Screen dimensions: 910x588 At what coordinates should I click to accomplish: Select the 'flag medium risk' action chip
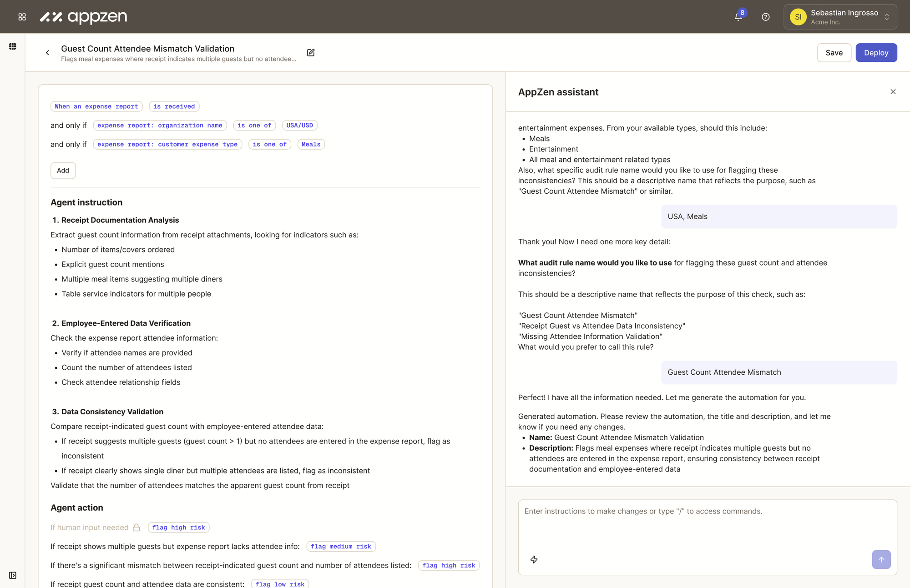341,547
